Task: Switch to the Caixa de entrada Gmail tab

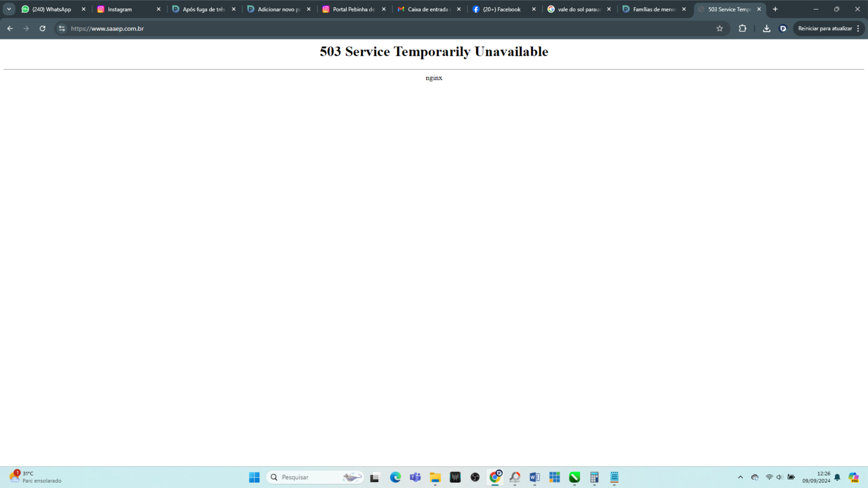Action: [x=428, y=9]
